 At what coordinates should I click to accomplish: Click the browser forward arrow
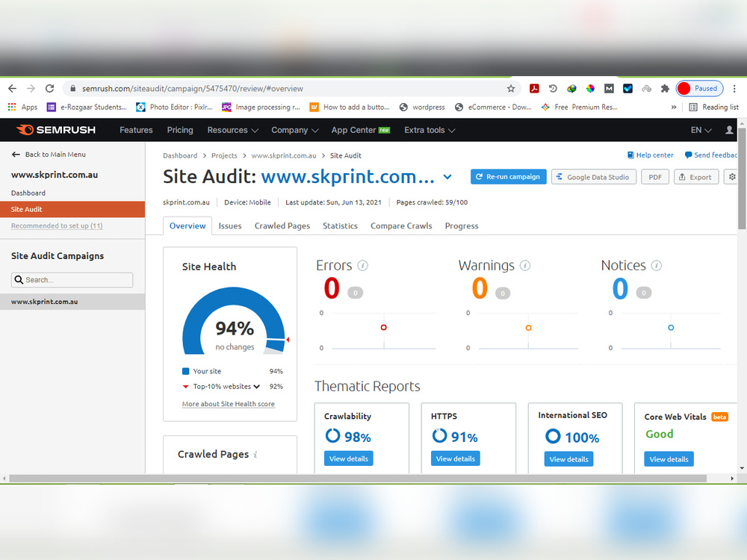click(31, 89)
